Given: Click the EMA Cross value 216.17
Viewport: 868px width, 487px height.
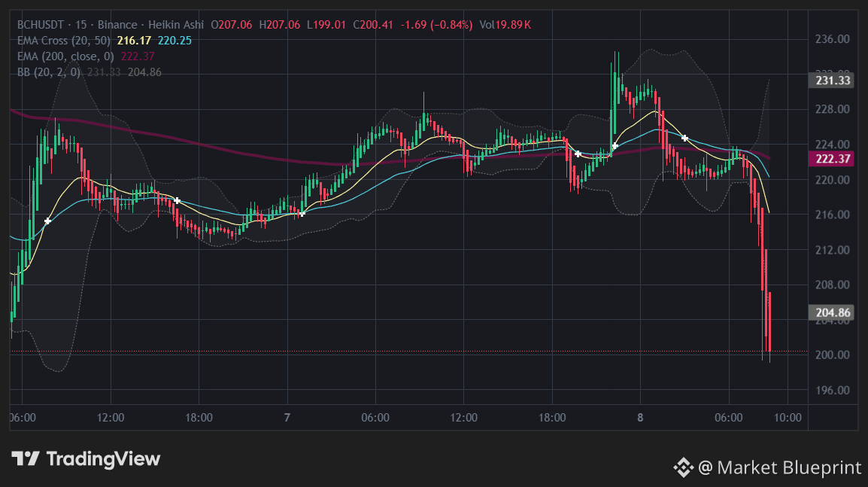Looking at the screenshot, I should tap(134, 41).
